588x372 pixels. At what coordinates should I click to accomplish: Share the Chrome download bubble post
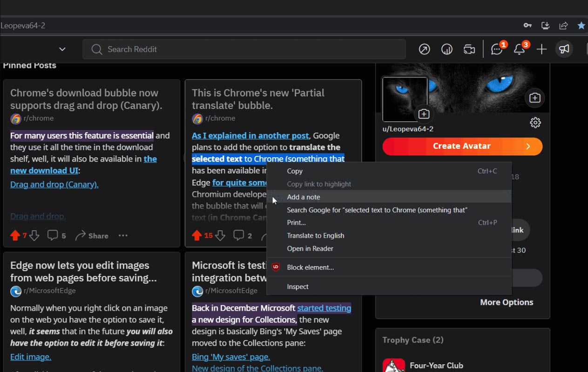coord(92,236)
